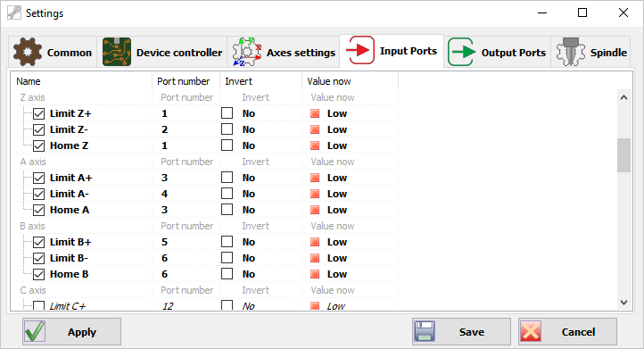The height and width of the screenshot is (349, 644).
Task: Tick the Invert box for Home B
Action: pyautogui.click(x=227, y=273)
